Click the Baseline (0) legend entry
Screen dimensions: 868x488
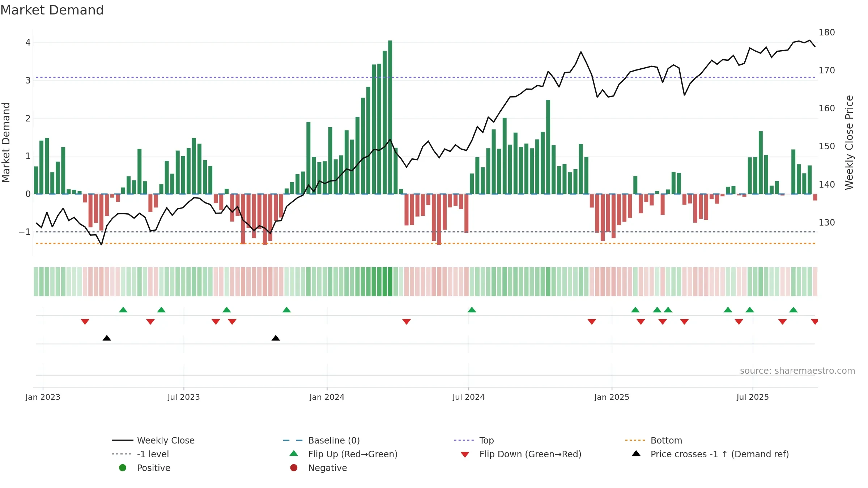point(321,440)
